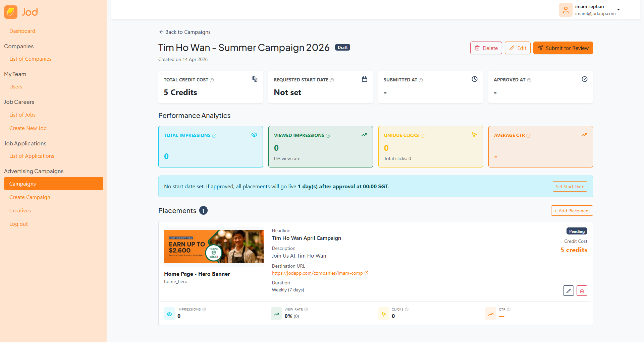Click the placement View Rate info icon

tap(306, 310)
